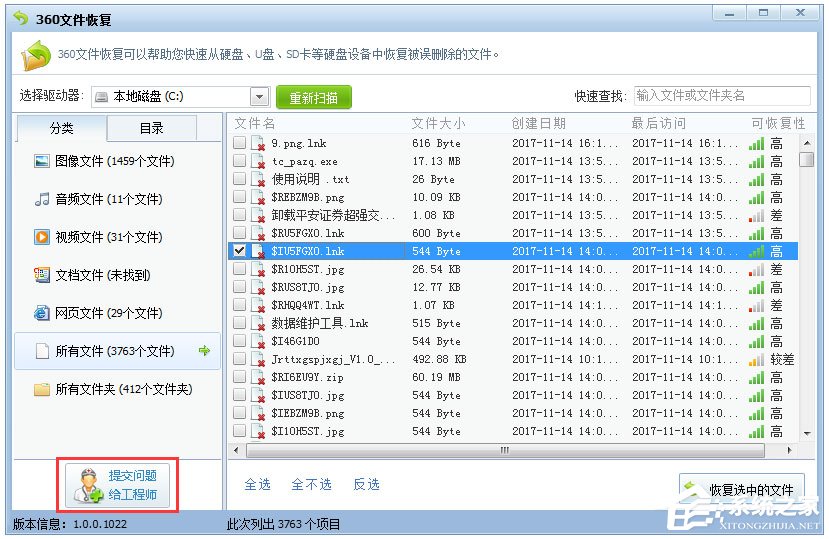The image size is (829, 539).
Task: Tick the checkbox for $RI6EU9Y.zip
Action: (x=240, y=376)
